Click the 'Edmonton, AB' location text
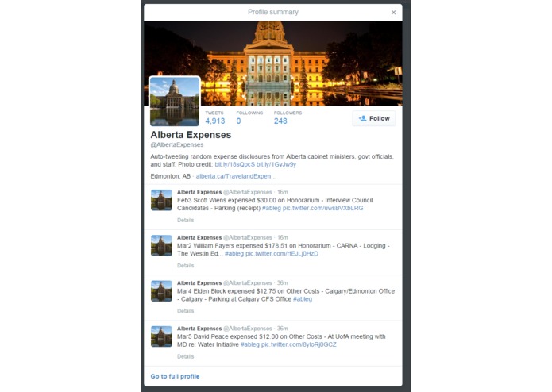This screenshot has width=552, height=392. tap(171, 176)
